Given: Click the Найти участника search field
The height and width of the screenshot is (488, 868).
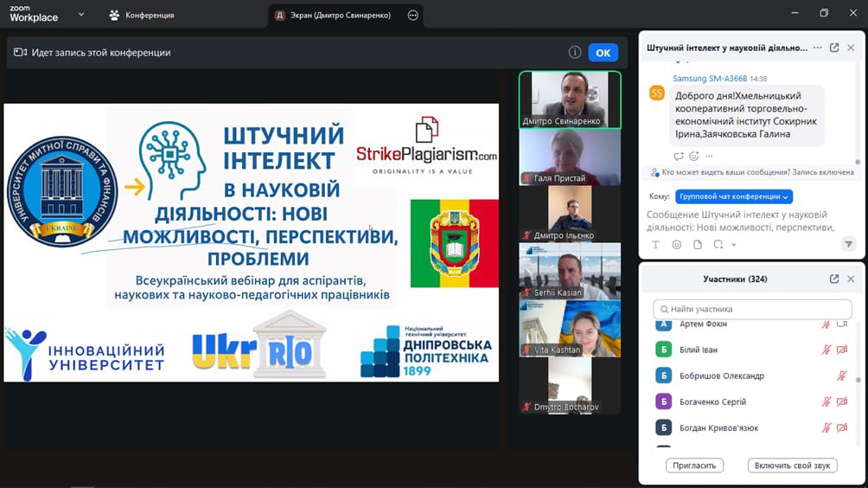Looking at the screenshot, I should pos(752,309).
